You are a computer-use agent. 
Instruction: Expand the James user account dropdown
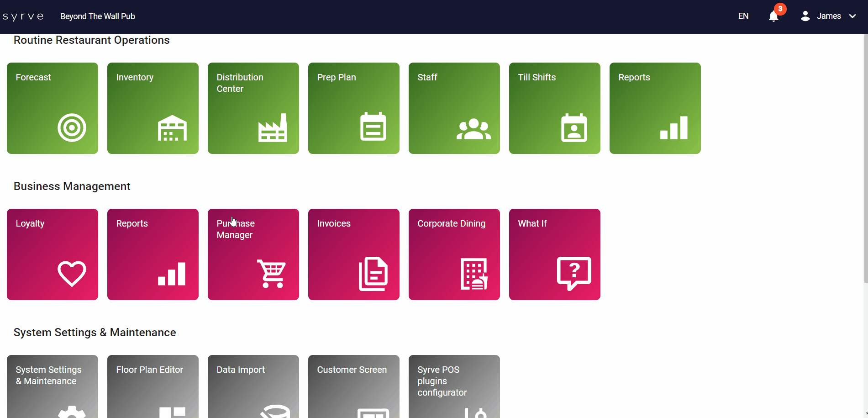[x=828, y=16]
